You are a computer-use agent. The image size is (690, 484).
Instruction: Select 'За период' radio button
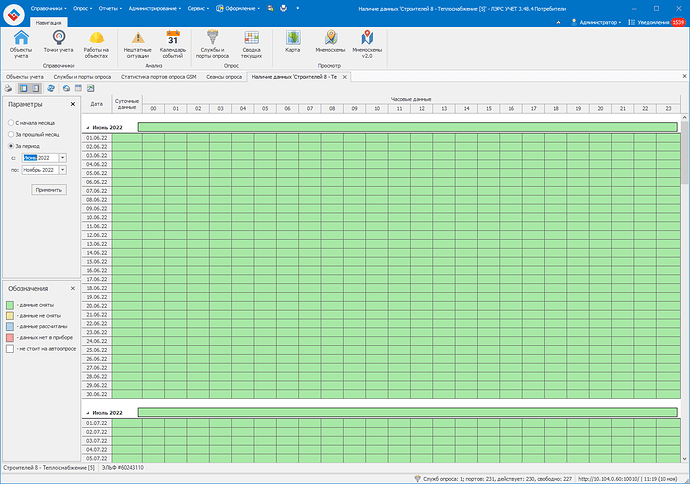click(x=11, y=146)
